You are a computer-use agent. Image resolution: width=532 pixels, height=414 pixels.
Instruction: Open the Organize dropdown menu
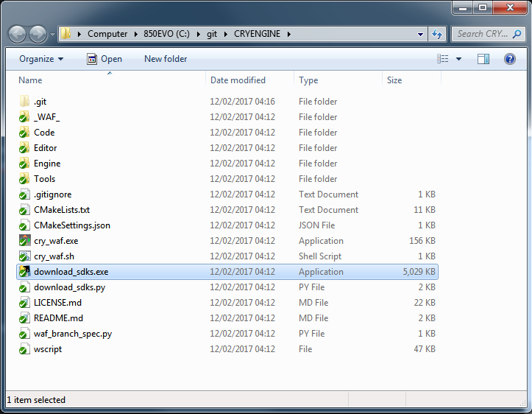tap(41, 59)
